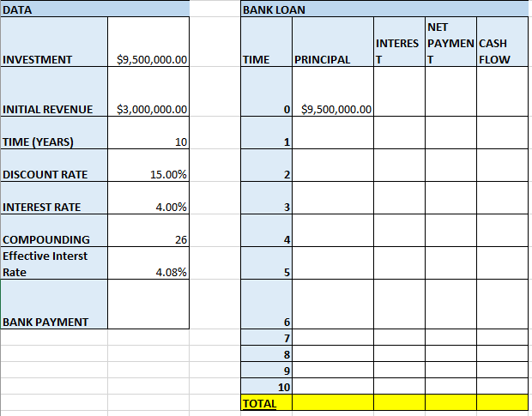
Task: Click time row 8 in BANK LOAN
Action: coord(266,353)
